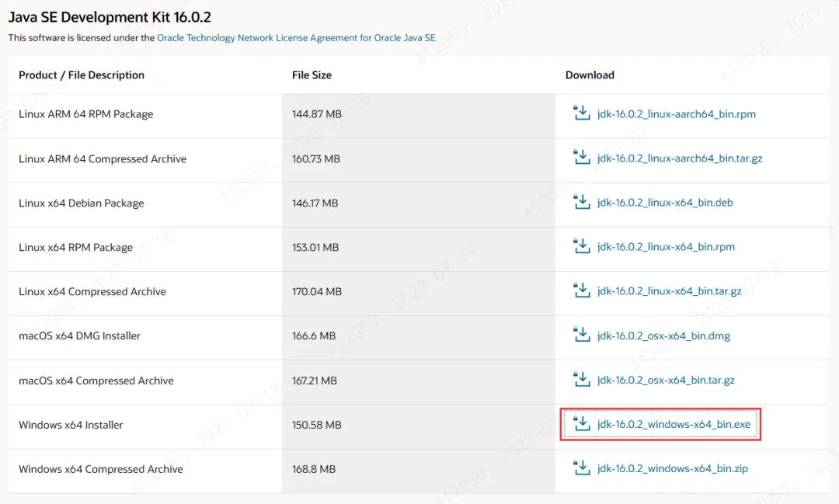
Task: Select Windows x64 Installer text
Action: [71, 425]
